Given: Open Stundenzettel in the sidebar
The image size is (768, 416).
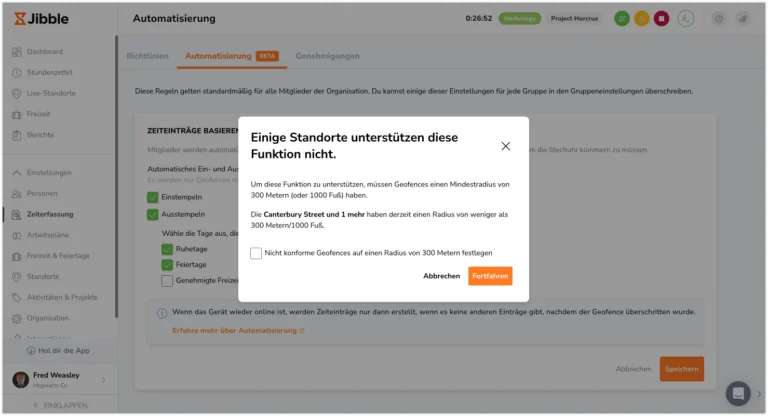Looking at the screenshot, I should (x=49, y=72).
